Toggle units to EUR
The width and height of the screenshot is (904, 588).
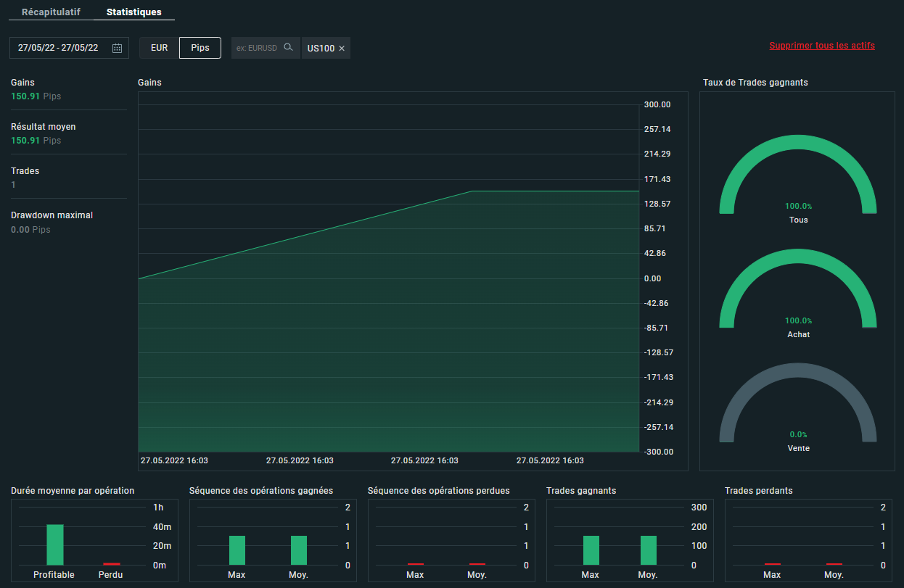coord(160,48)
